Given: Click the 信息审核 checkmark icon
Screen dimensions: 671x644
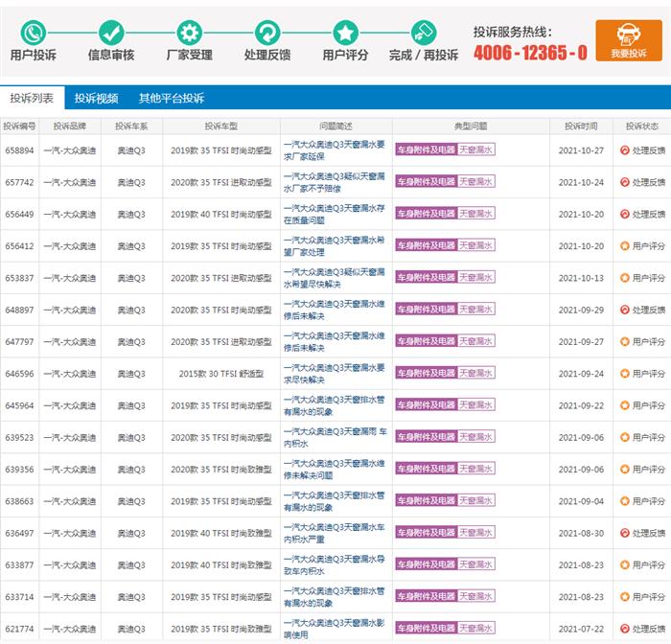Looking at the screenshot, I should 111,33.
